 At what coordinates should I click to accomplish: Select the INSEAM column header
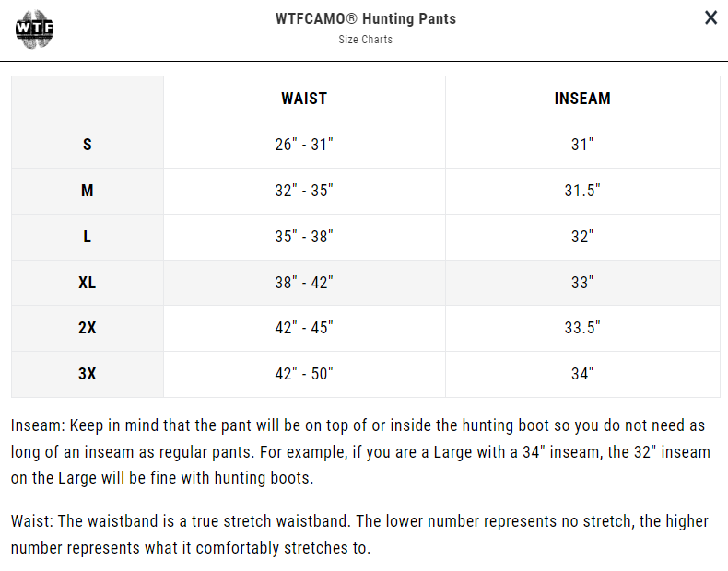point(582,99)
